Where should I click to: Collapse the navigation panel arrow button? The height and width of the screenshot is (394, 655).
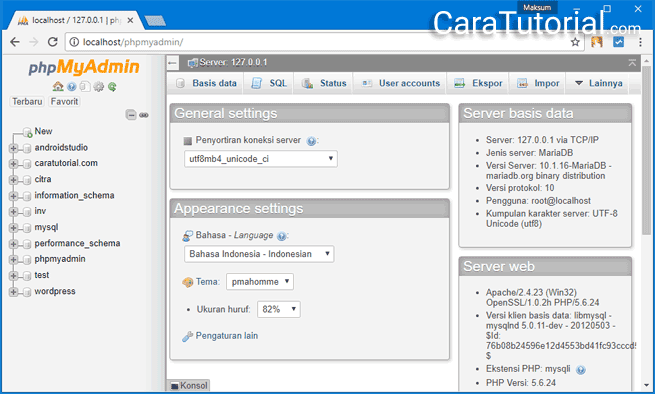click(173, 63)
